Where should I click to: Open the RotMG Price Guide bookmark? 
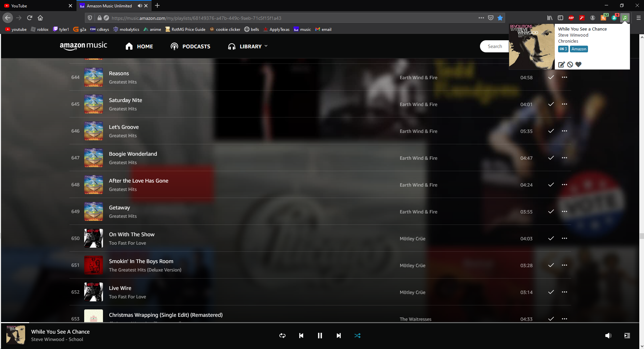(185, 30)
